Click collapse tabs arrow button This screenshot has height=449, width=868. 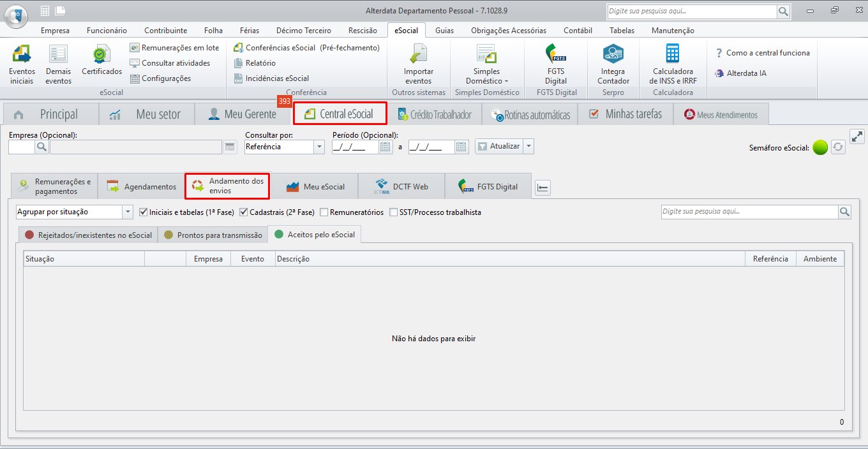click(543, 188)
